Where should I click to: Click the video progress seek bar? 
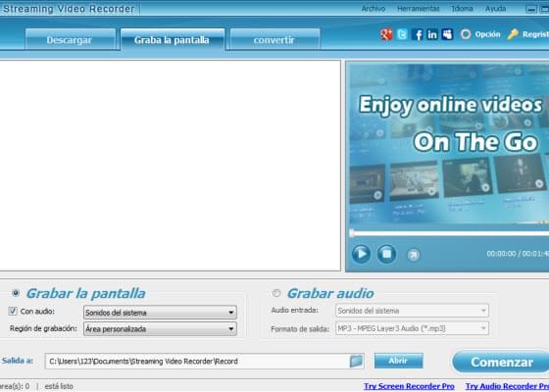point(449,233)
